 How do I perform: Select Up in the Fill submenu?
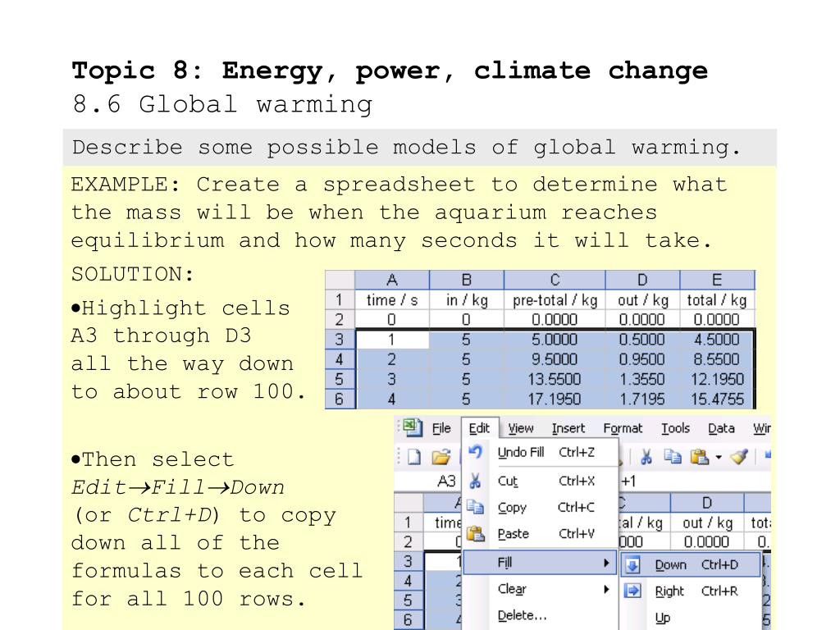[x=691, y=618]
